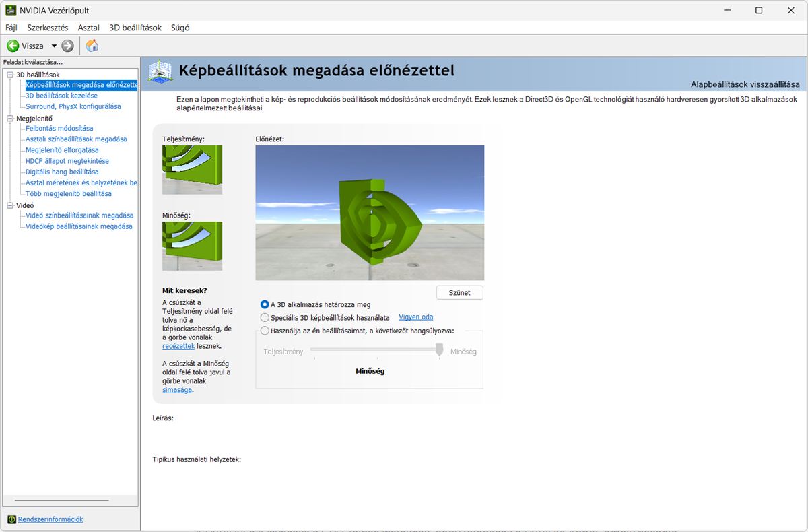Open HDCP állapot megtekintése
Viewport: 808px width, 532px height.
[x=67, y=161]
